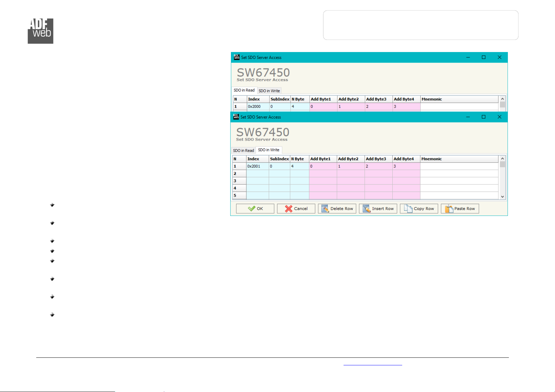
Task: Click the SubIndex cell in row 1 of front window
Action: (279, 166)
